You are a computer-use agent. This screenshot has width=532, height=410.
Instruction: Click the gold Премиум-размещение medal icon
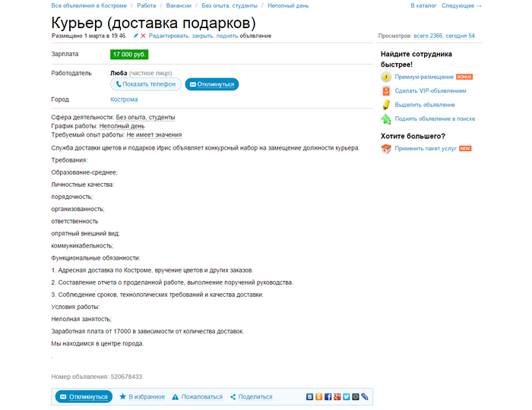[x=386, y=77]
